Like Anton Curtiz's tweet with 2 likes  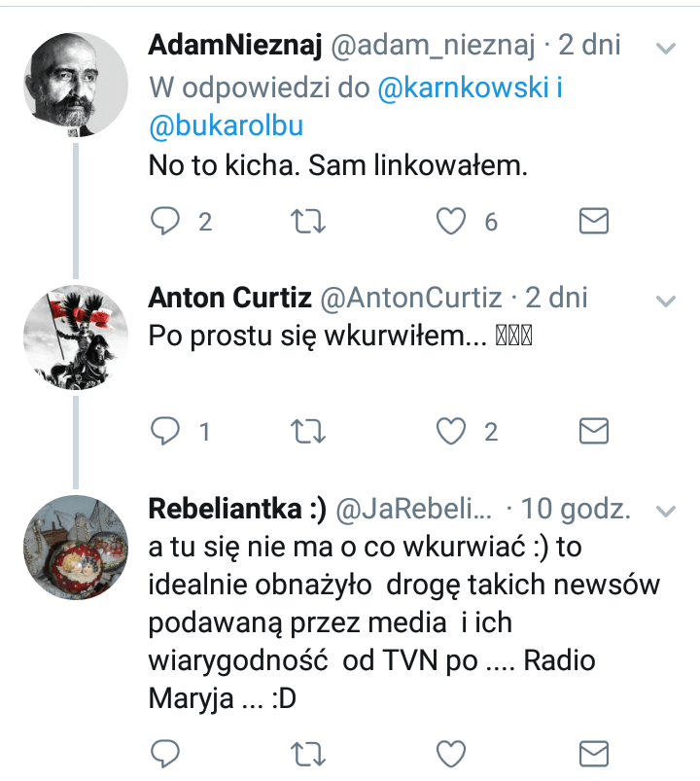coord(451,431)
